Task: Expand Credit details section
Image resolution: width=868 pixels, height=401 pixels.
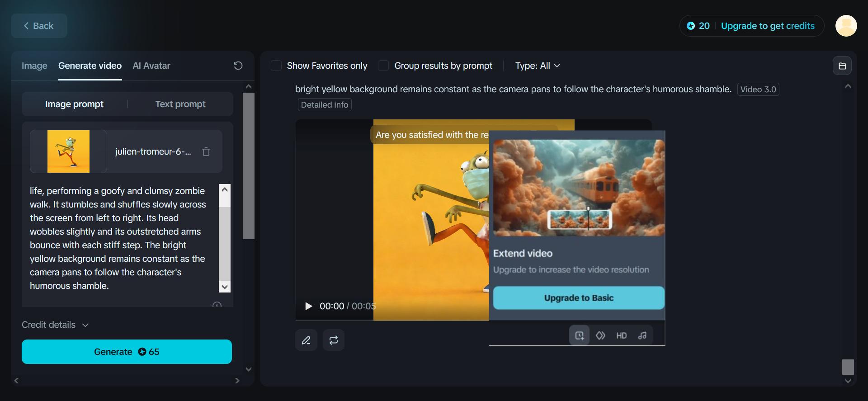Action: pyautogui.click(x=55, y=325)
